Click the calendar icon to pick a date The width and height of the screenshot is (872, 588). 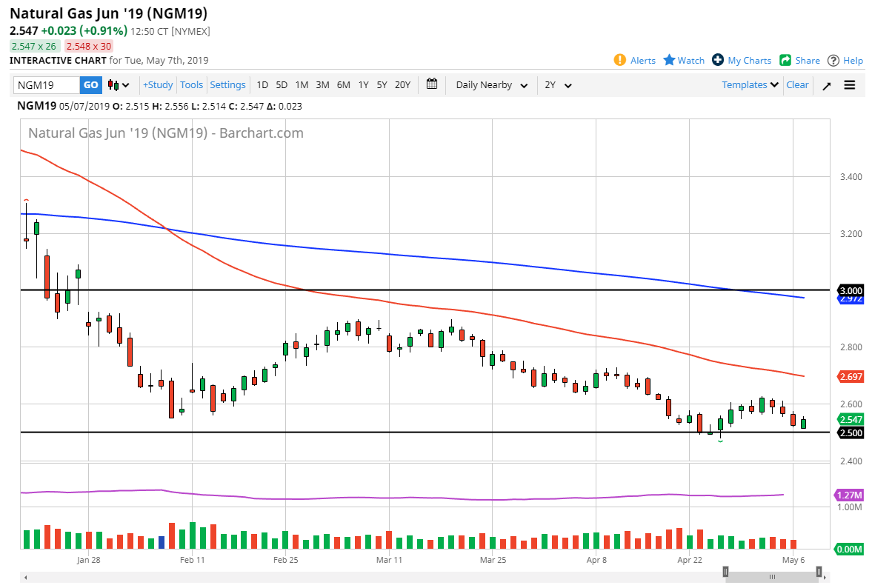[432, 84]
